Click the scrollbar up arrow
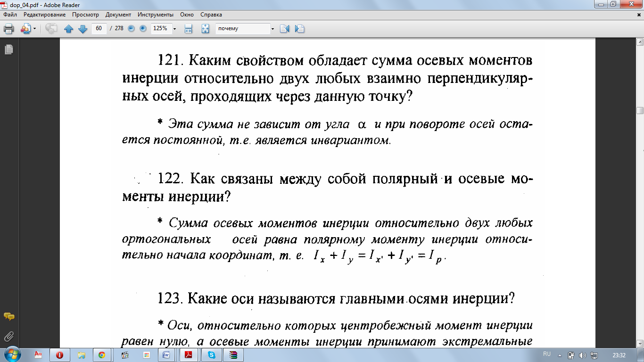 pyautogui.click(x=640, y=42)
